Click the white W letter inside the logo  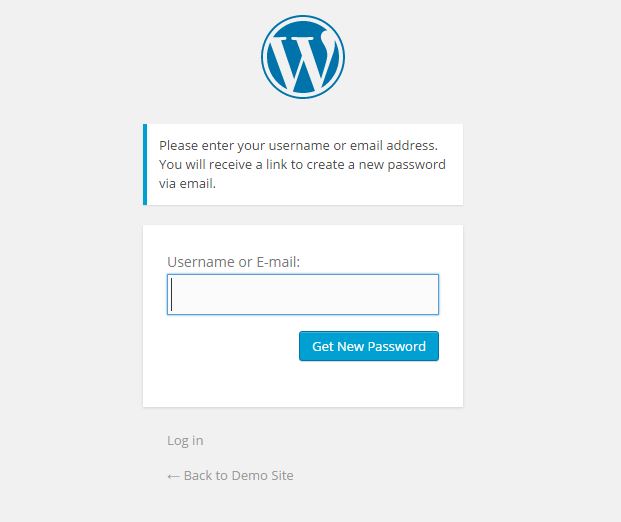[x=303, y=59]
